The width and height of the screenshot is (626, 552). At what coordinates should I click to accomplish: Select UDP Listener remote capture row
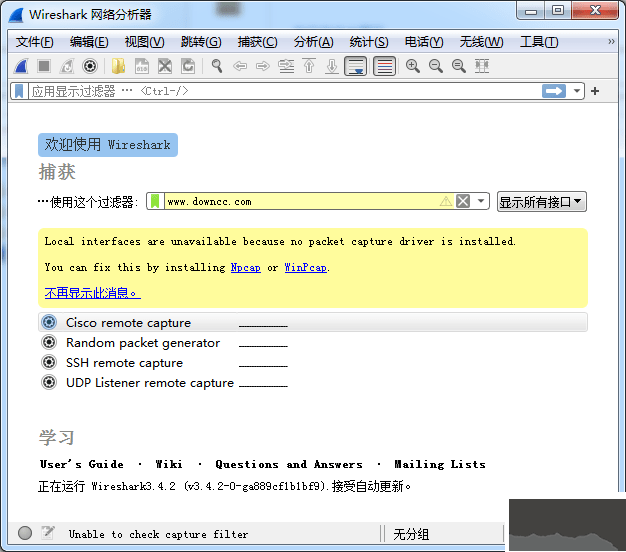point(313,382)
